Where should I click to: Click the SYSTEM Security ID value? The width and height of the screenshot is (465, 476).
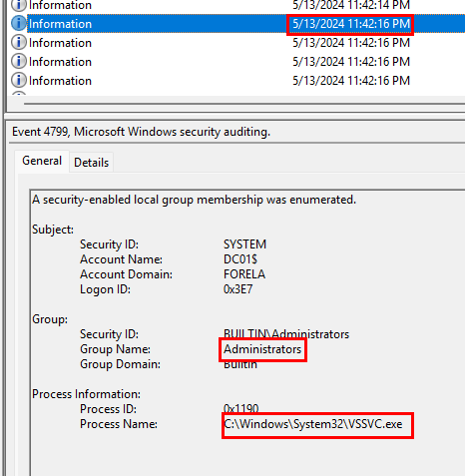[244, 244]
